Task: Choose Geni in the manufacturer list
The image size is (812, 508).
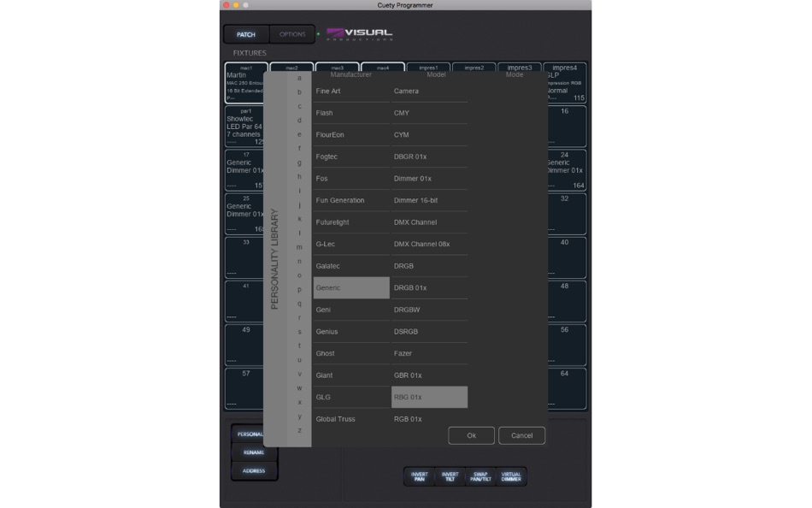Action: (x=351, y=310)
